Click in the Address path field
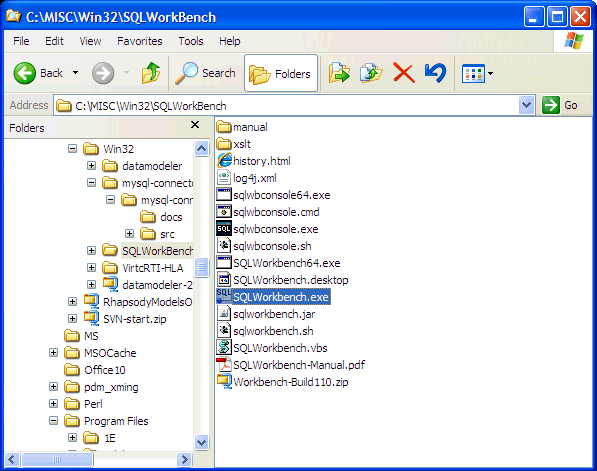The image size is (597, 471). [287, 105]
